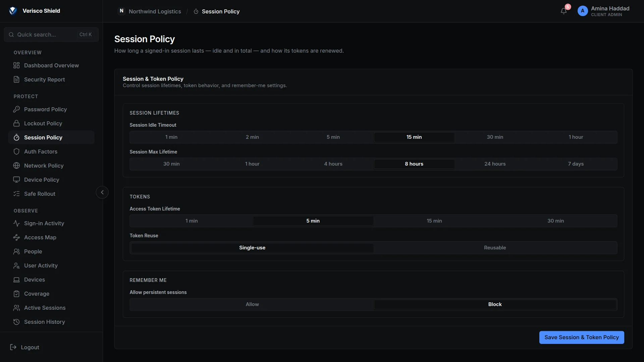Image resolution: width=644 pixels, height=362 pixels.
Task: Click the Sign-in Activity pulse icon
Action: coord(16,223)
